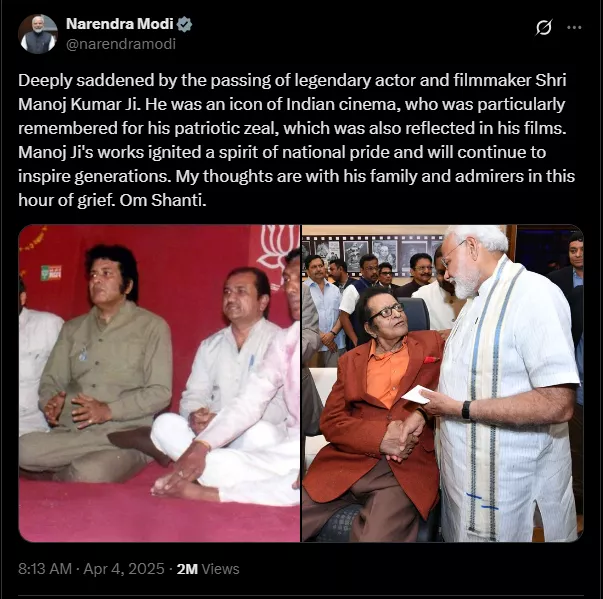Open the right handshake photo

(x=443, y=383)
